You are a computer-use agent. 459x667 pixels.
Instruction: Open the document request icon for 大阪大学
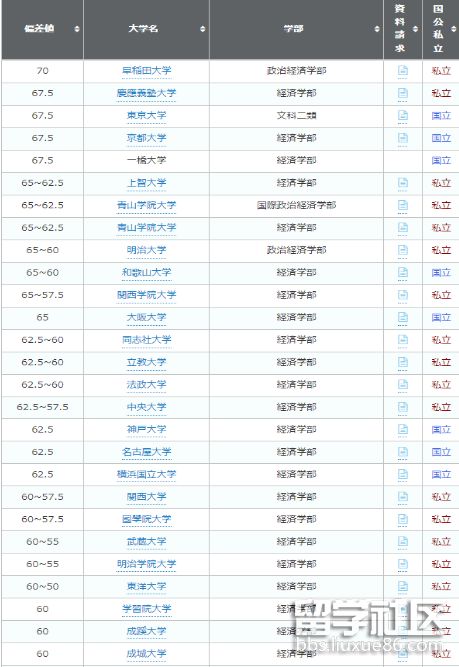[x=402, y=317]
